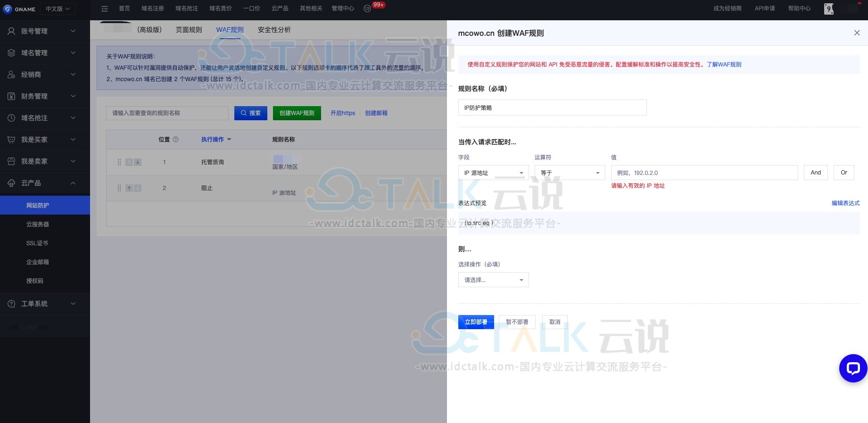Select 授权码 in the sidebar

(35, 281)
